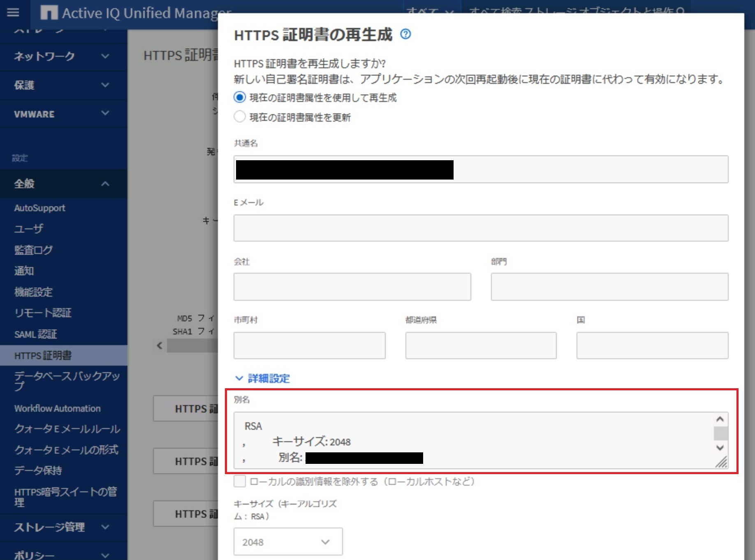Open the 2048 key size dropdown
Screen dimensions: 755x560
(x=288, y=542)
